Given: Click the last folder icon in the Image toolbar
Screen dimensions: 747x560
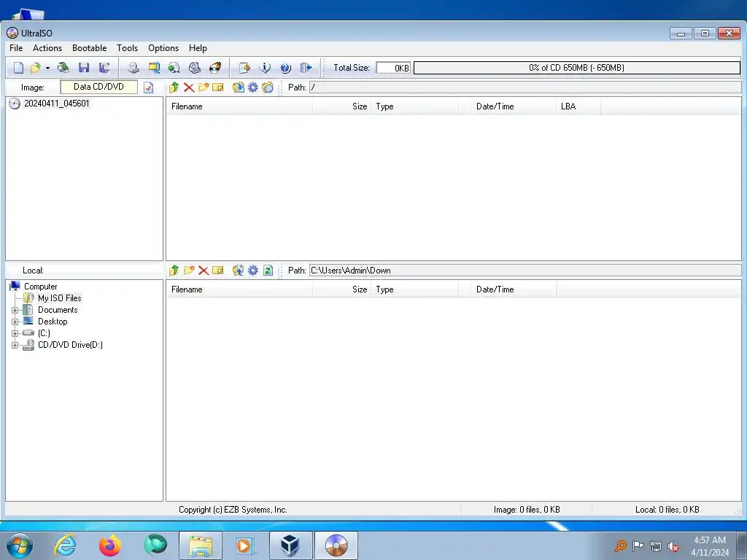Looking at the screenshot, I should point(268,87).
